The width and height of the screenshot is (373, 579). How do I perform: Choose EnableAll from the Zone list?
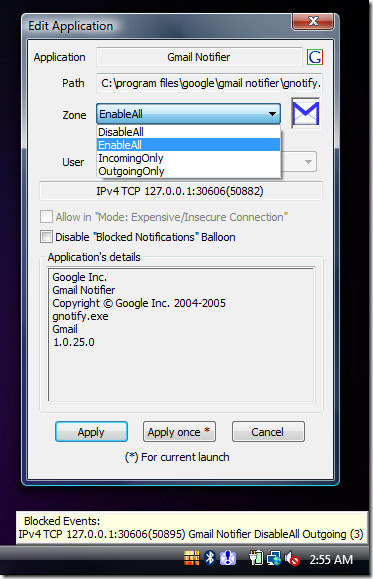tap(188, 145)
